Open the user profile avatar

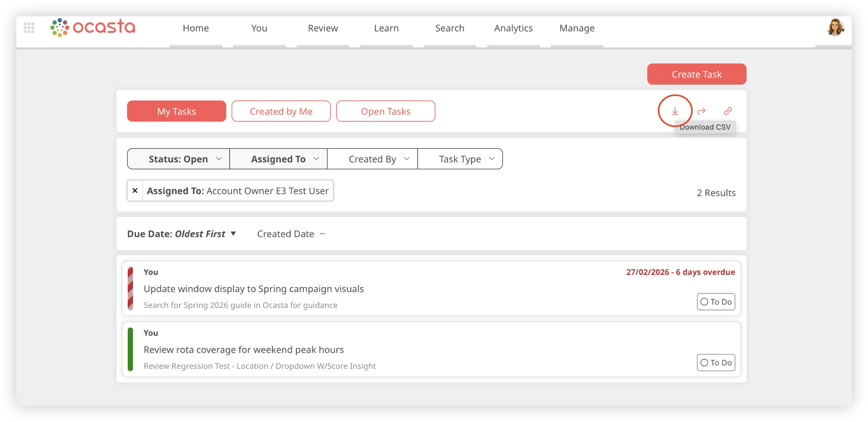(835, 28)
